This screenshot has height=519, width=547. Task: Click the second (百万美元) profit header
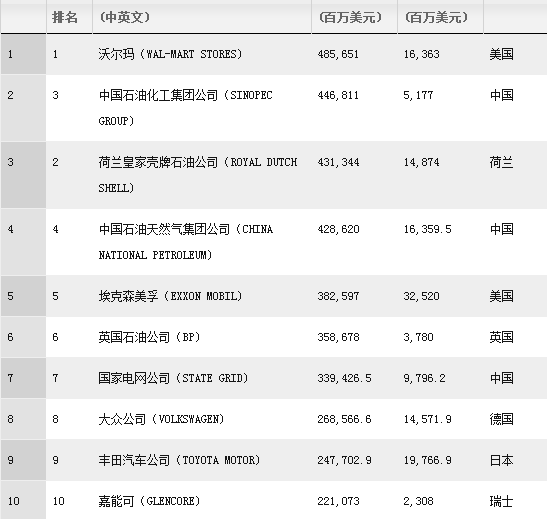coord(436,17)
